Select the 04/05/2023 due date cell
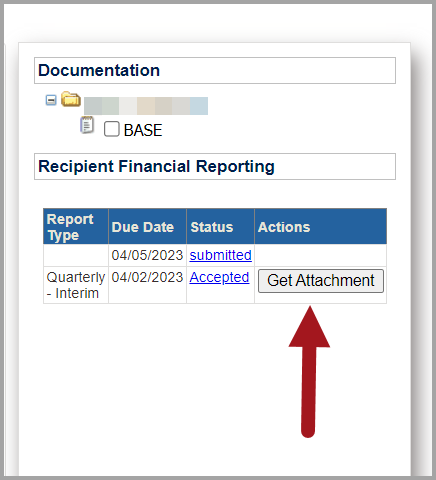This screenshot has width=436, height=480. coord(147,255)
